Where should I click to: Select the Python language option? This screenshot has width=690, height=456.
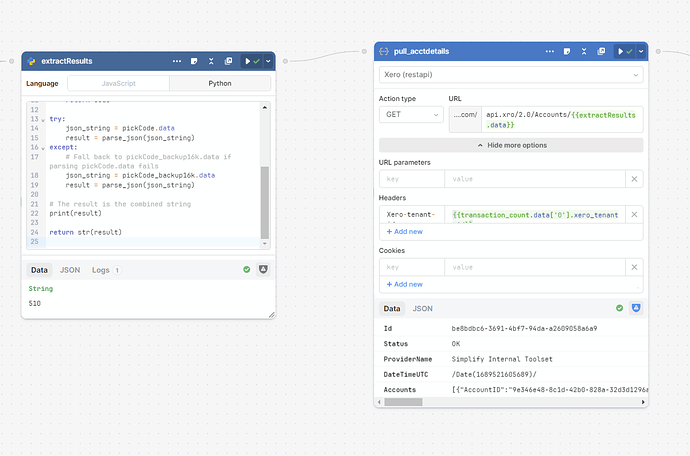click(220, 83)
